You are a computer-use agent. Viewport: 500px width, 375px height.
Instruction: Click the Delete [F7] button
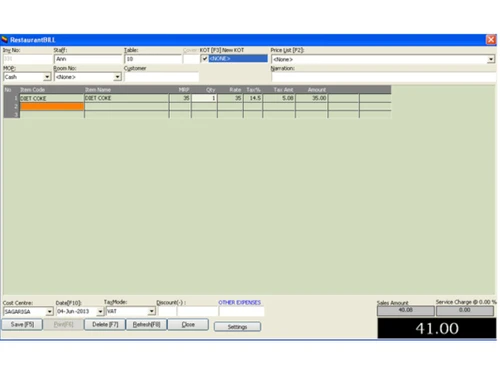[105, 324]
